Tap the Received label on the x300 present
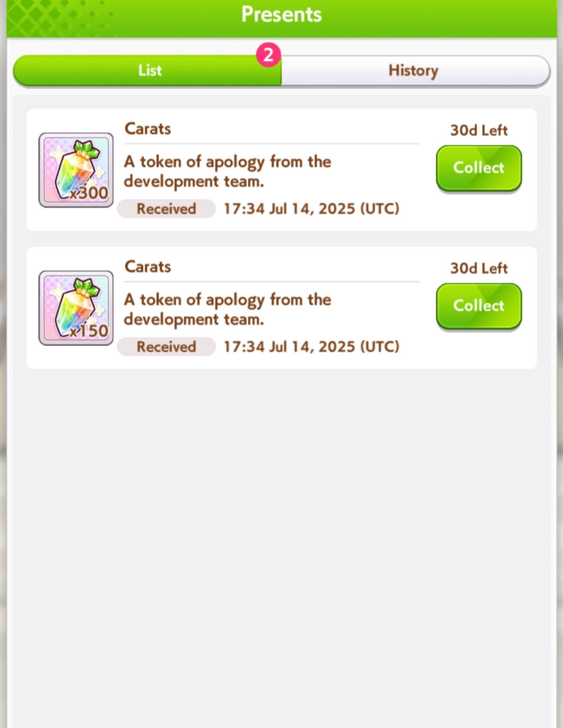The width and height of the screenshot is (563, 728). tap(166, 209)
